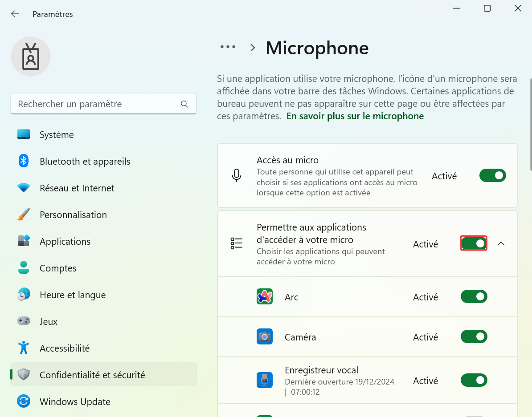This screenshot has height=417, width=532.
Task: Click the Enregistreur vocal label
Action: (x=321, y=370)
